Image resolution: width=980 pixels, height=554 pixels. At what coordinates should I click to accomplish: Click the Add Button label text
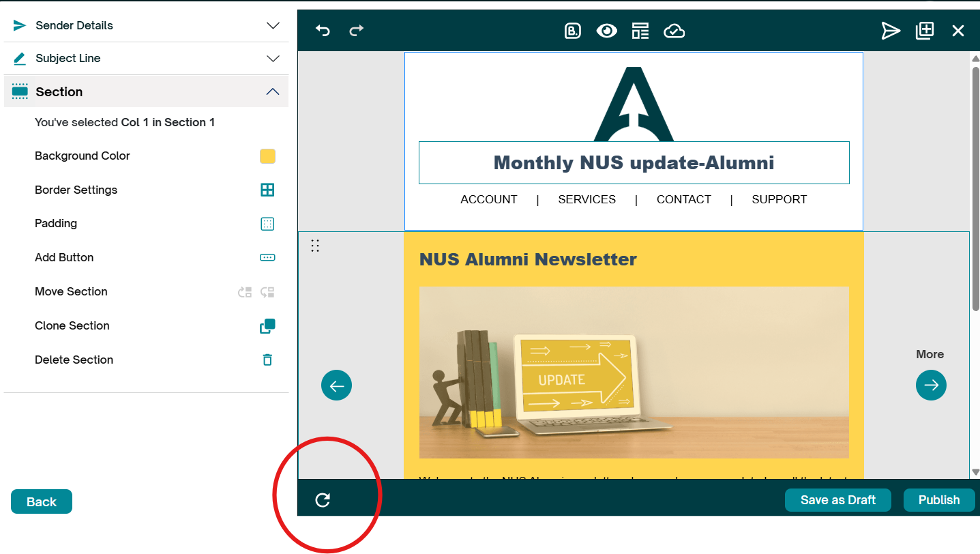[64, 258]
